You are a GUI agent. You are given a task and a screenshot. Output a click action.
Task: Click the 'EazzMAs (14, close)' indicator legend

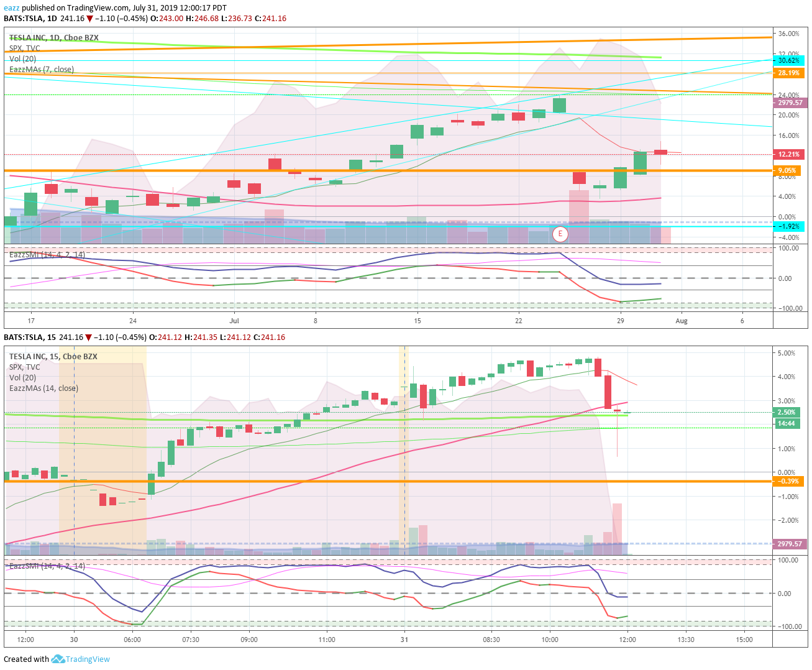tap(43, 388)
